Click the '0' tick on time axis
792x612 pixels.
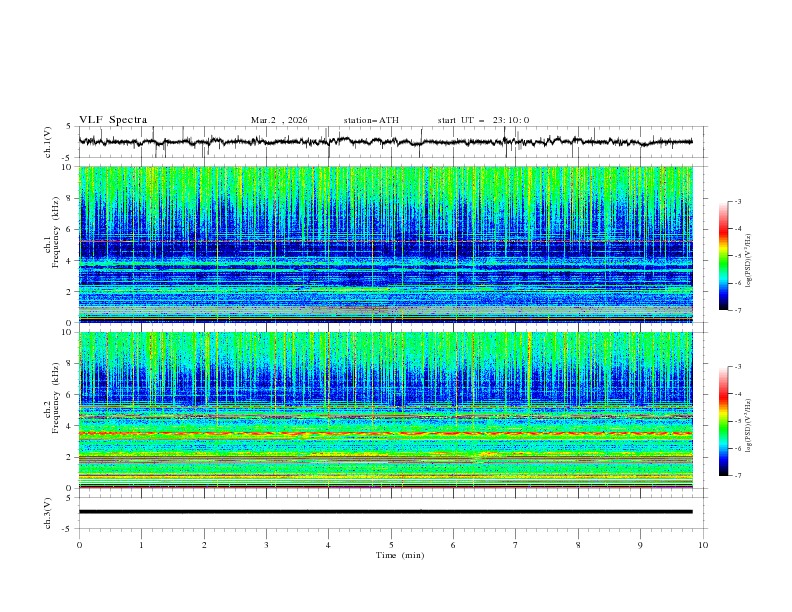point(79,545)
